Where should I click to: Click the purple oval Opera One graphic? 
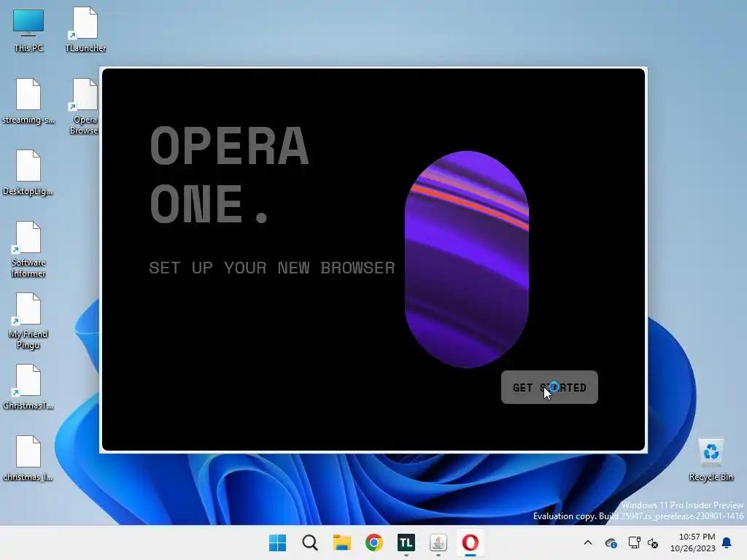coord(467,259)
